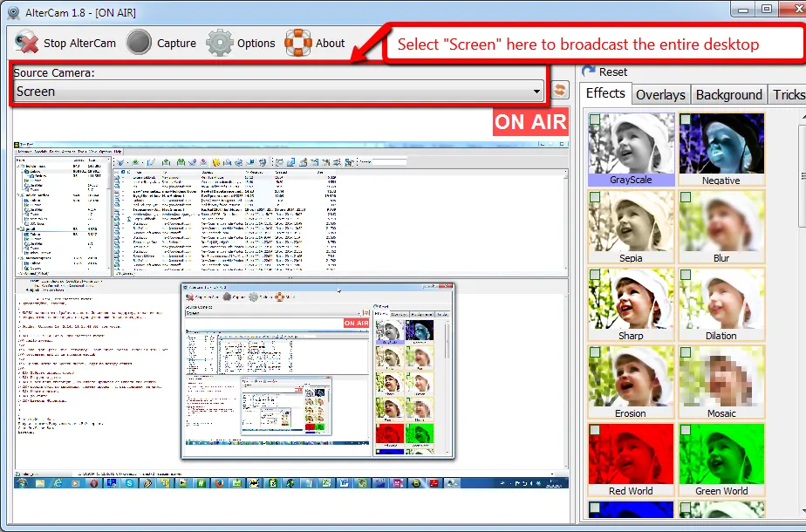Click the Erosion effect thumbnail
The width and height of the screenshot is (806, 532).
pos(632,382)
